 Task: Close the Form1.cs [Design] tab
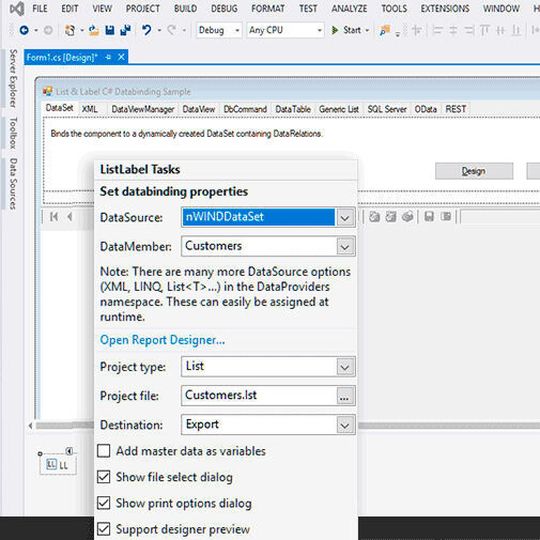pyautogui.click(x=121, y=57)
